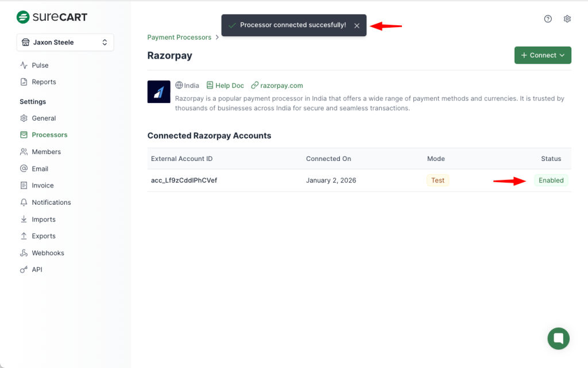Open the help question mark icon
The height and width of the screenshot is (368, 588).
pyautogui.click(x=548, y=19)
